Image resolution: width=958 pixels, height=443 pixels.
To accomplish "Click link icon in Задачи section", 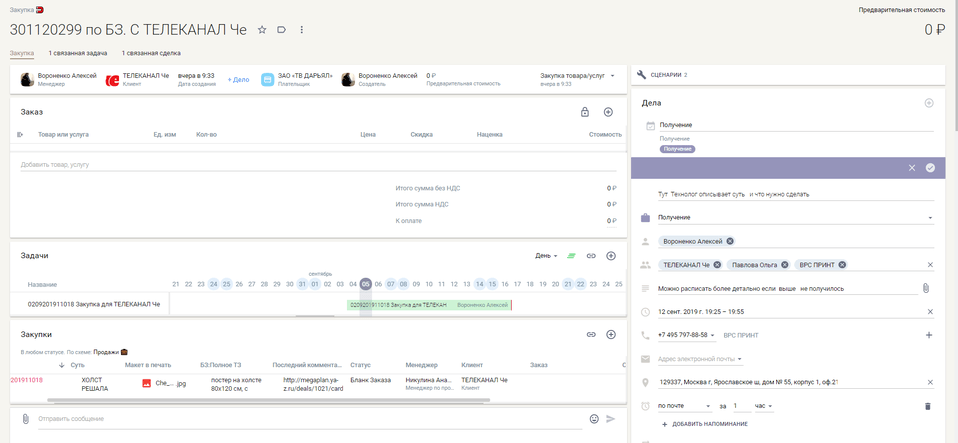I will [591, 256].
